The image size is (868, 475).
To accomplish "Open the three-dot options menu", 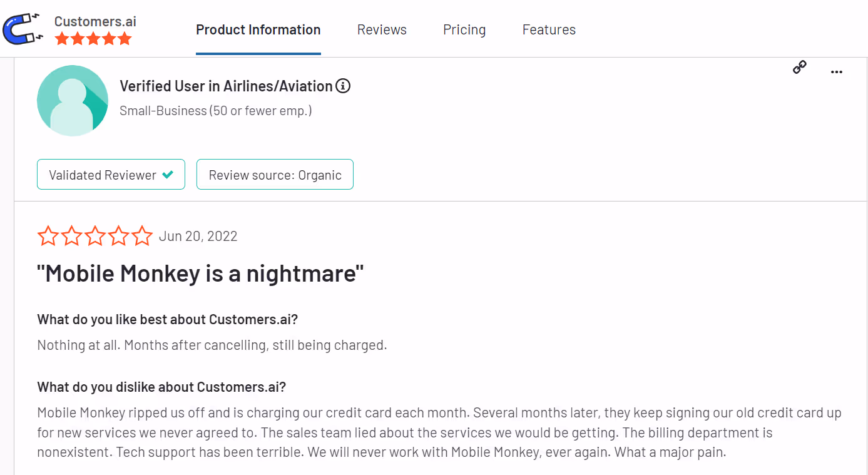I will coord(837,71).
